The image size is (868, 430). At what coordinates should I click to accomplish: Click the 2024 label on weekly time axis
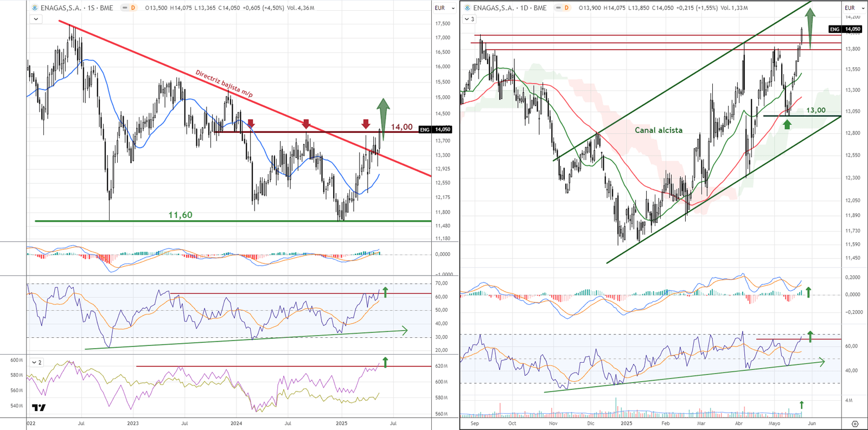(x=236, y=423)
